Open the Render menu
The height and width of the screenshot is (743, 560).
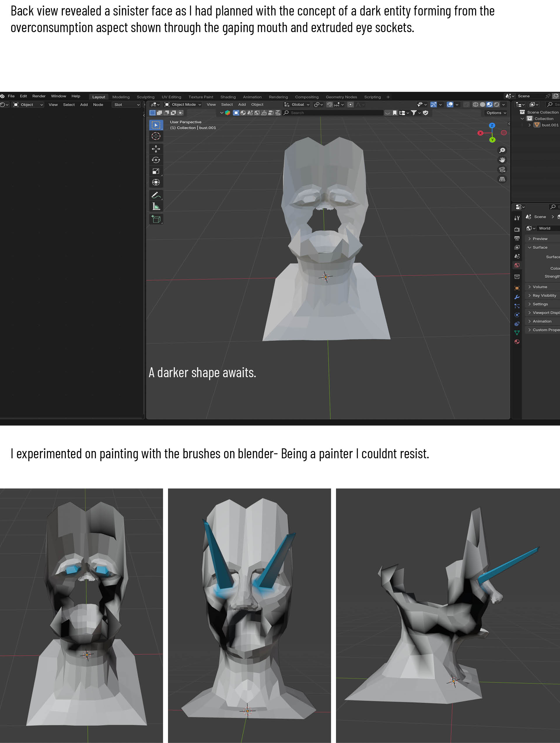point(39,96)
